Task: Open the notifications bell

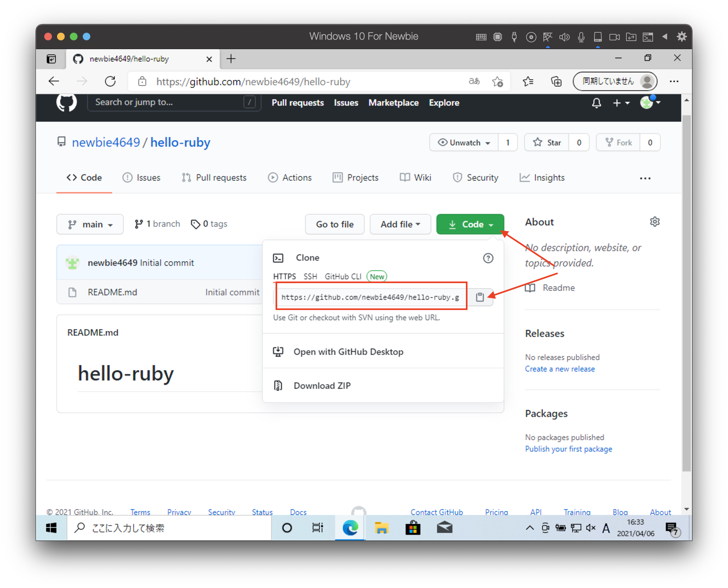Action: [x=597, y=102]
